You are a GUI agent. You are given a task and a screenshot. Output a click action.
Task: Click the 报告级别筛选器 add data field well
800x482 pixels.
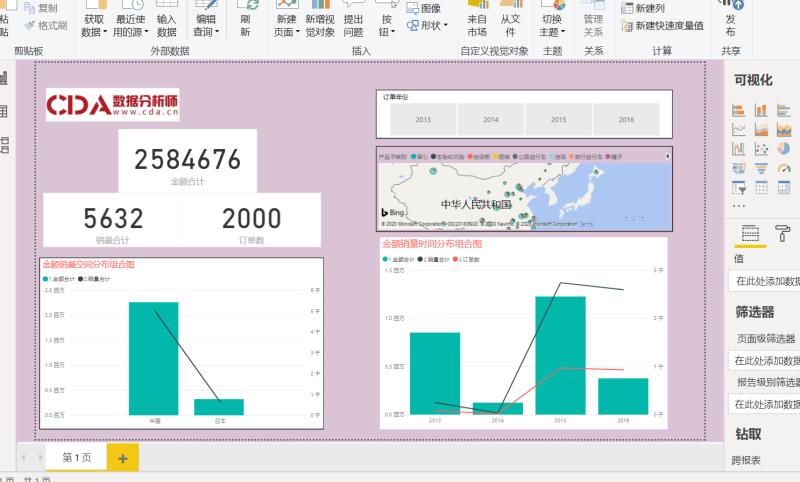pos(764,404)
